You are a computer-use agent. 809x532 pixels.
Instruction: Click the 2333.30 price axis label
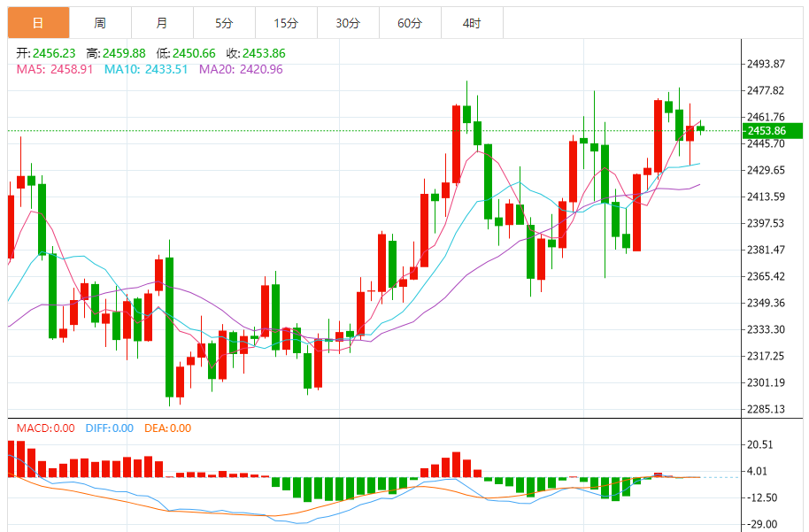coord(766,329)
